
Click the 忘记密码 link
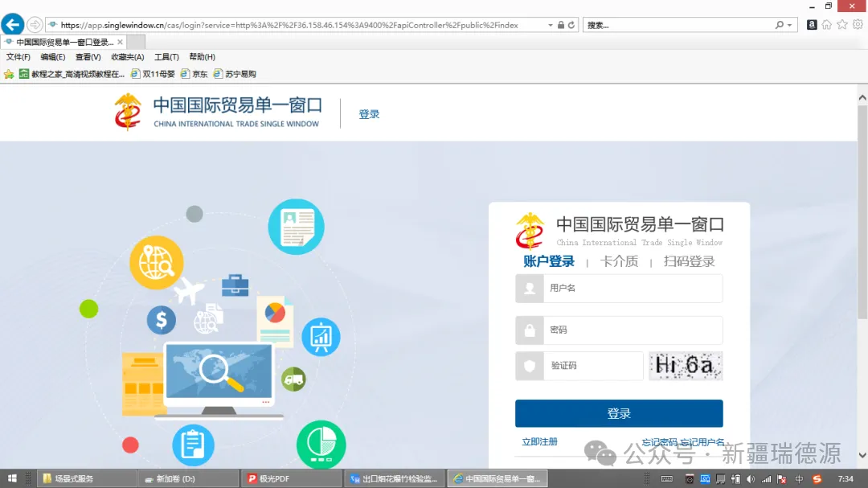pyautogui.click(x=659, y=442)
